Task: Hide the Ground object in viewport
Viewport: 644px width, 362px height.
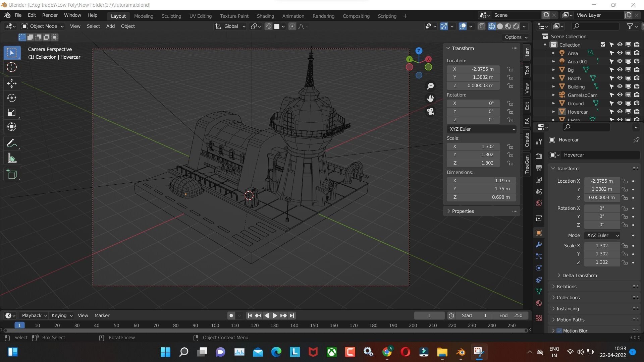Action: point(620,103)
